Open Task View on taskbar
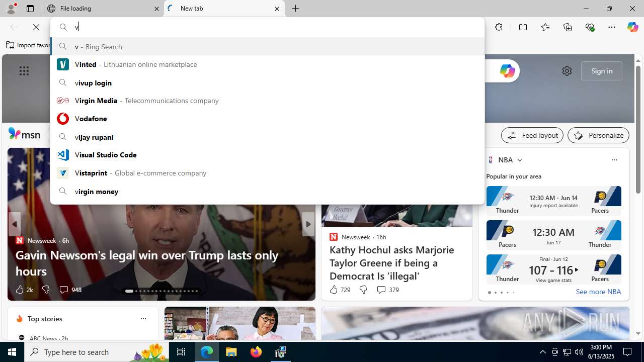Image resolution: width=644 pixels, height=362 pixels. [x=181, y=352]
